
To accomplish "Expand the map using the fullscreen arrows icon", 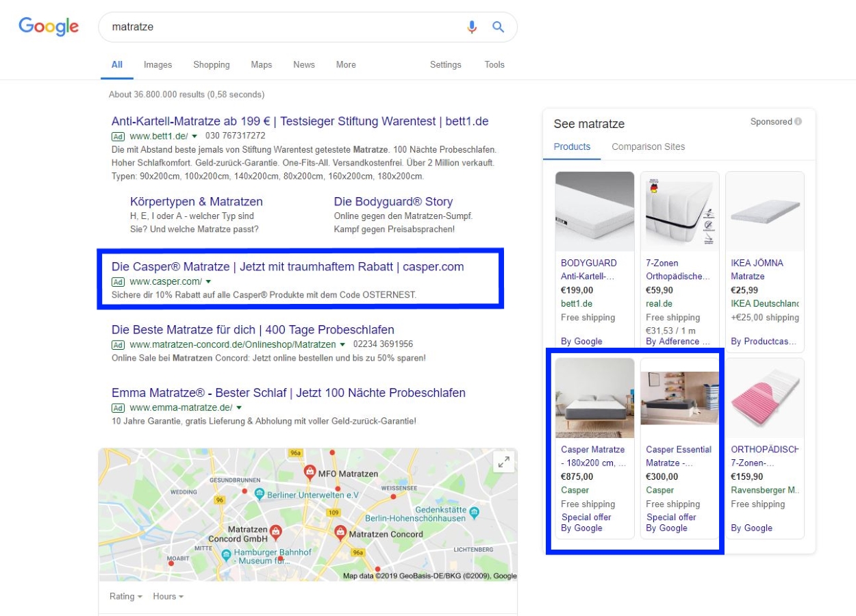I will click(505, 462).
